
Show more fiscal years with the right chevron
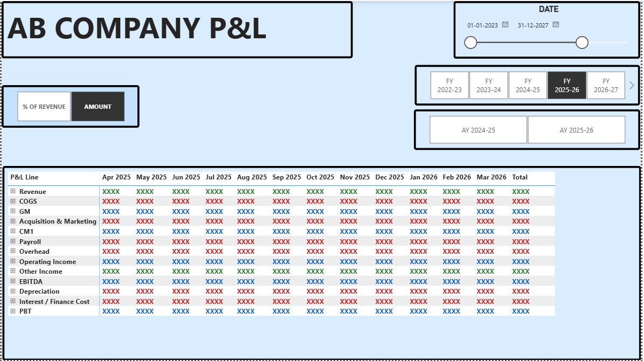coord(632,86)
